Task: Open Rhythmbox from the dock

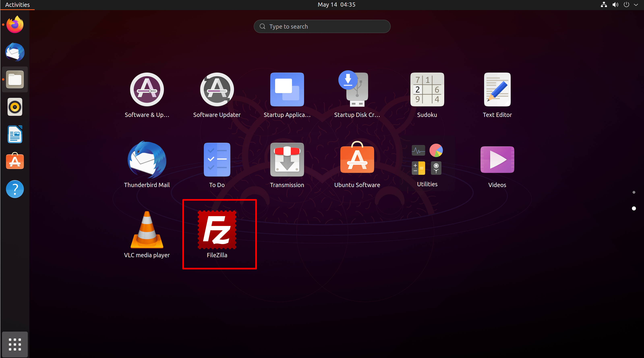Action: [x=15, y=107]
